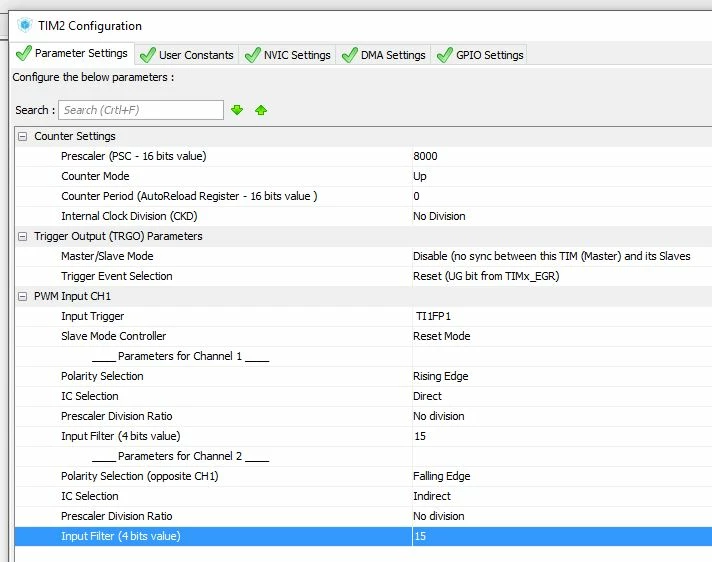Open the Slave Mode Controller Reset Mode value

click(x=441, y=336)
